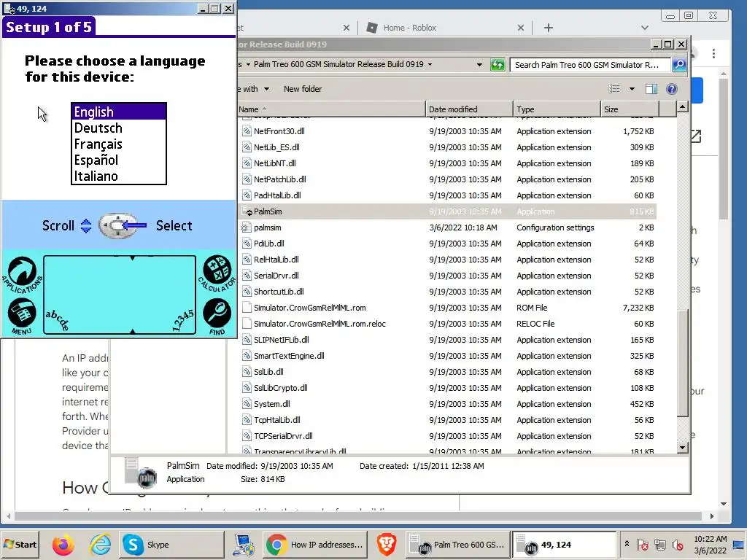Sort files by Type column header
Image resolution: width=747 pixels, height=560 pixels.
click(x=557, y=109)
